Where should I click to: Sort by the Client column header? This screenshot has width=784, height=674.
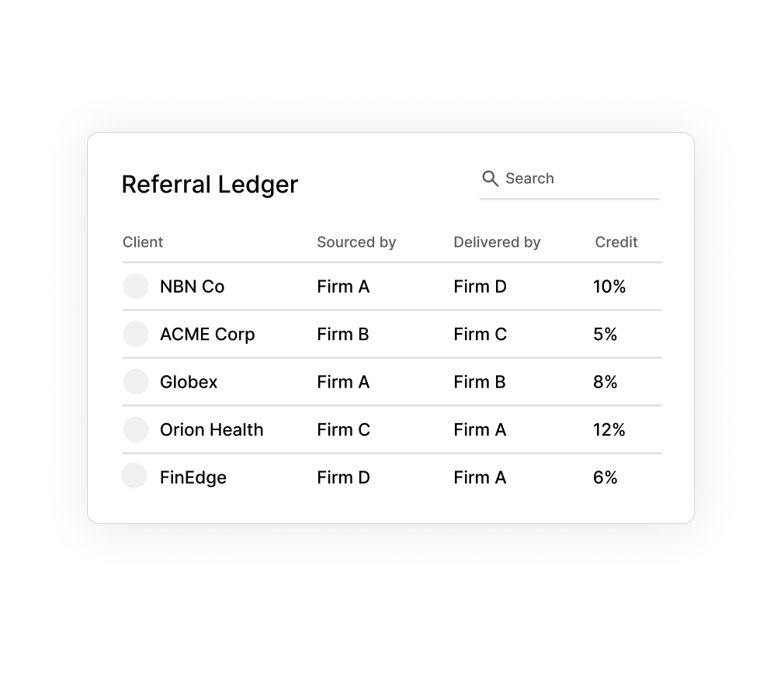143,242
